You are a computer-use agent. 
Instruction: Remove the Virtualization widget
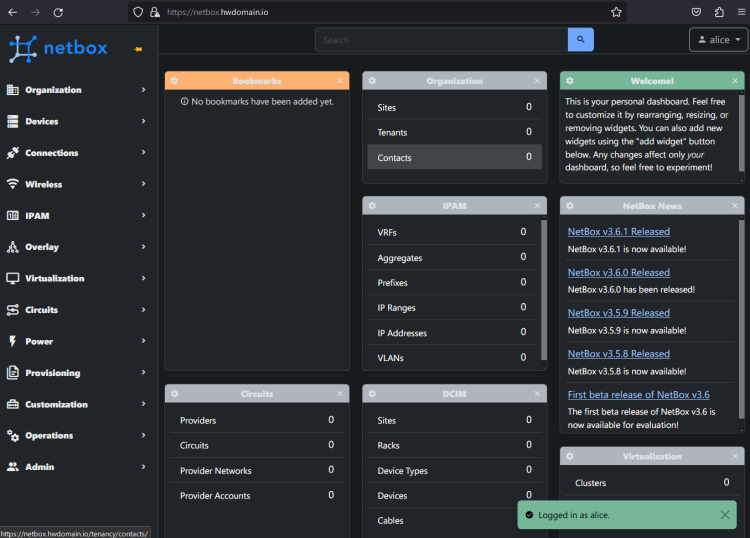(735, 456)
